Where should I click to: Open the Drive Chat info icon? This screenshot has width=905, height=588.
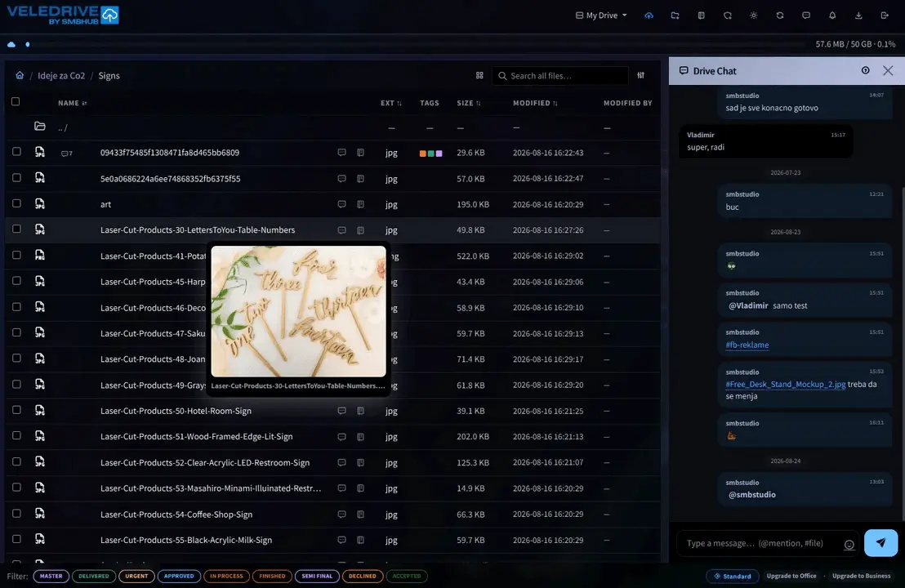point(865,70)
